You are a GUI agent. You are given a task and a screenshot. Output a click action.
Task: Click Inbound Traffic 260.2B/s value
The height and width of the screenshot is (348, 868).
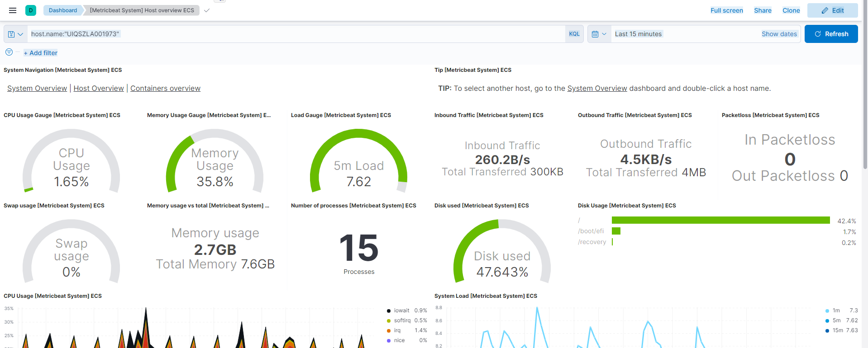coord(502,160)
